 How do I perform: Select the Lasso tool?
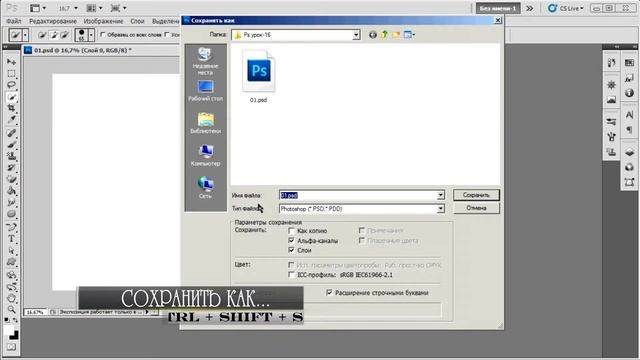11,85
